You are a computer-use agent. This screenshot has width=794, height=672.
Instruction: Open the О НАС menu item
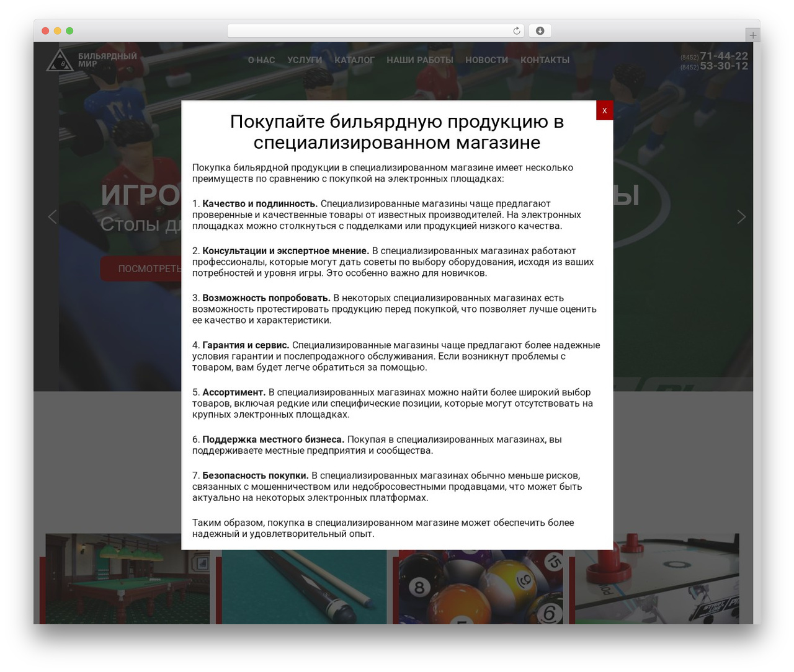click(261, 60)
